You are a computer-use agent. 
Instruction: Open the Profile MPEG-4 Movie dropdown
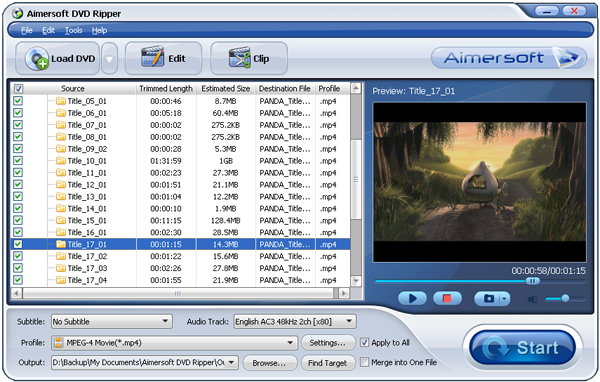(x=290, y=343)
